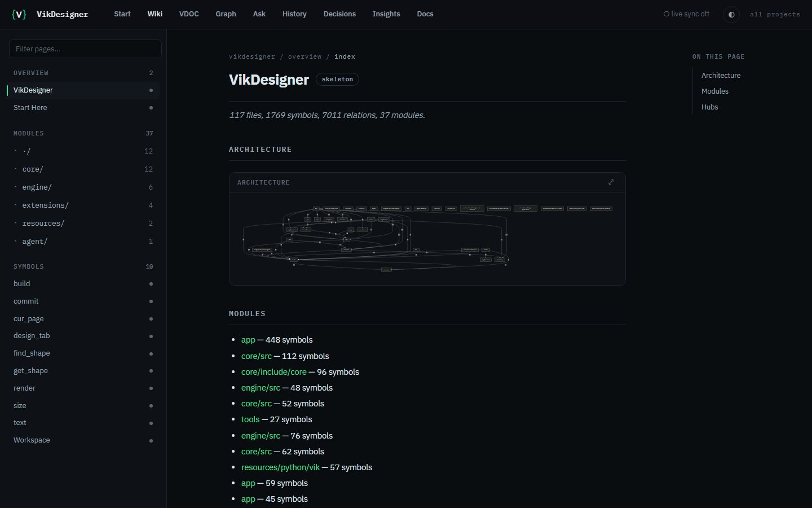Image resolution: width=812 pixels, height=508 pixels.
Task: Toggle the dark/light theme icon
Action: point(731,14)
